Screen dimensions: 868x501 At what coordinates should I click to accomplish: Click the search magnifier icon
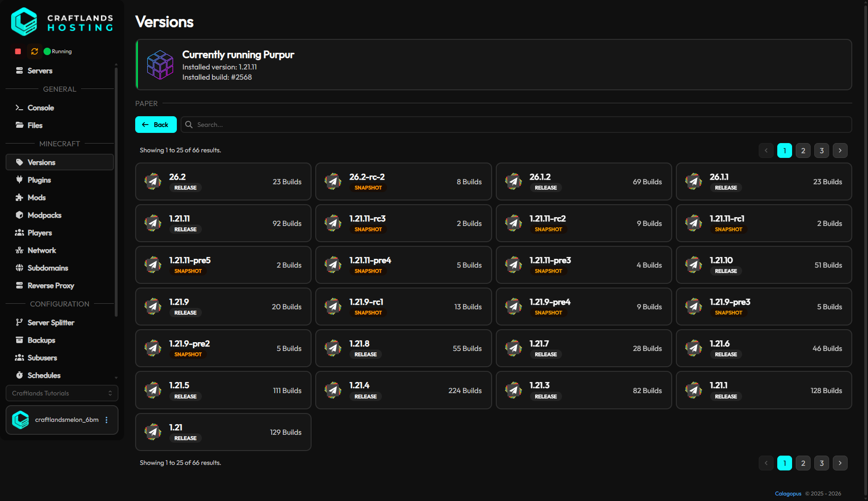(189, 125)
